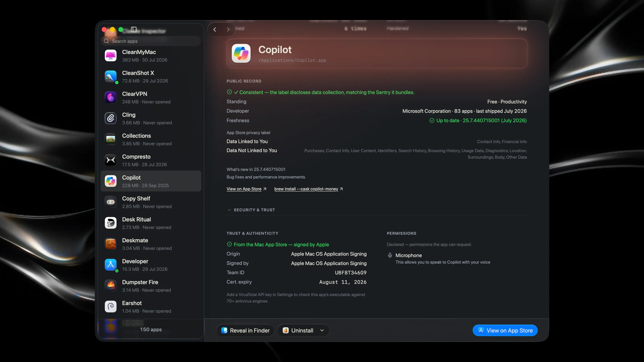Image resolution: width=644 pixels, height=362 pixels.
Task: Click the Up to date version text
Action: click(481, 120)
